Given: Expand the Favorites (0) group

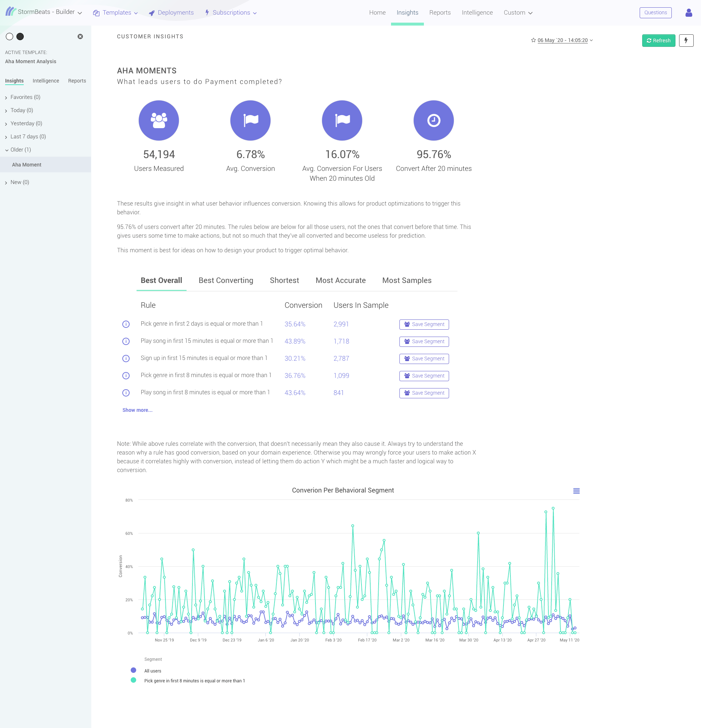Looking at the screenshot, I should [x=25, y=97].
